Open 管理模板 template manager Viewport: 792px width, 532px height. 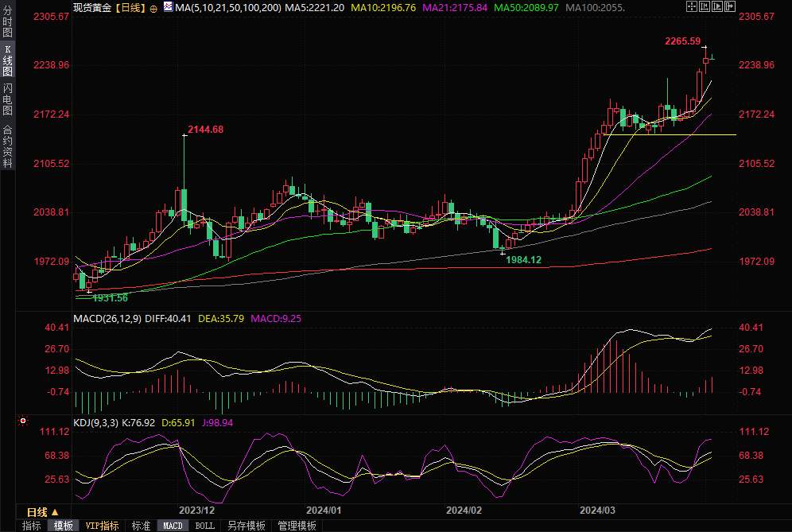click(297, 526)
